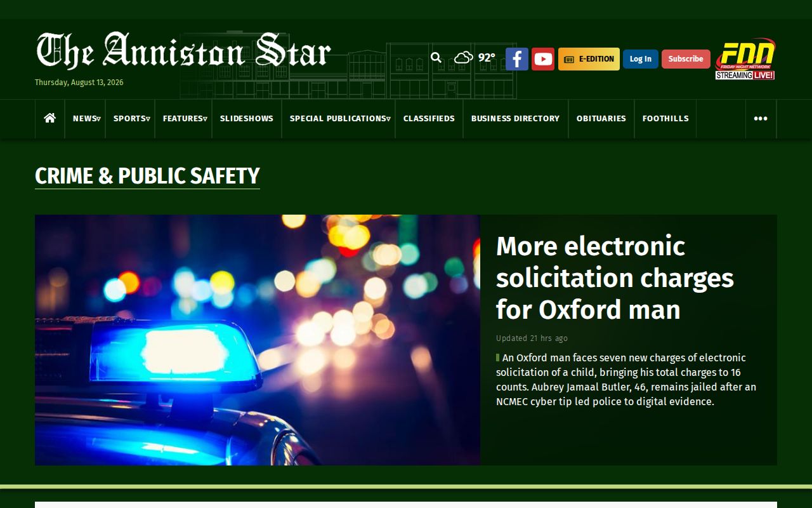This screenshot has width=812, height=508.
Task: Expand the Special Publications dropdown
Action: (339, 119)
